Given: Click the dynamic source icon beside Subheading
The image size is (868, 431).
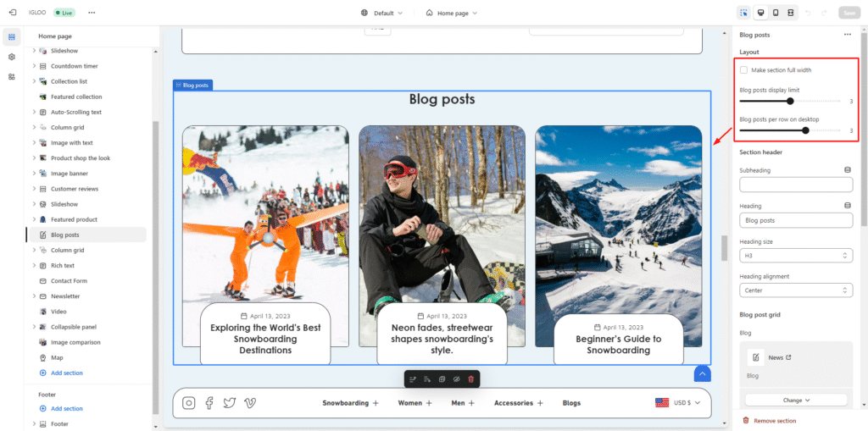Looking at the screenshot, I should (x=847, y=170).
